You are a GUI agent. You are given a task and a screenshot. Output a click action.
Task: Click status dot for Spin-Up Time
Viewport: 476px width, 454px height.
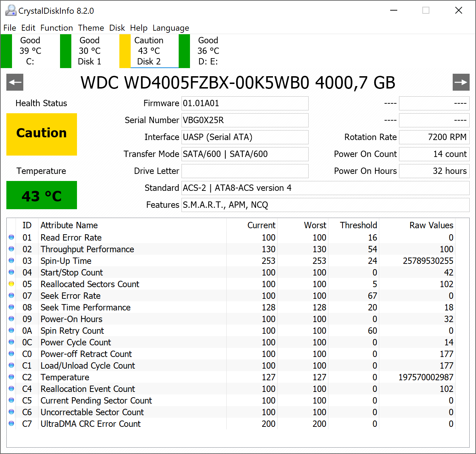click(11, 261)
